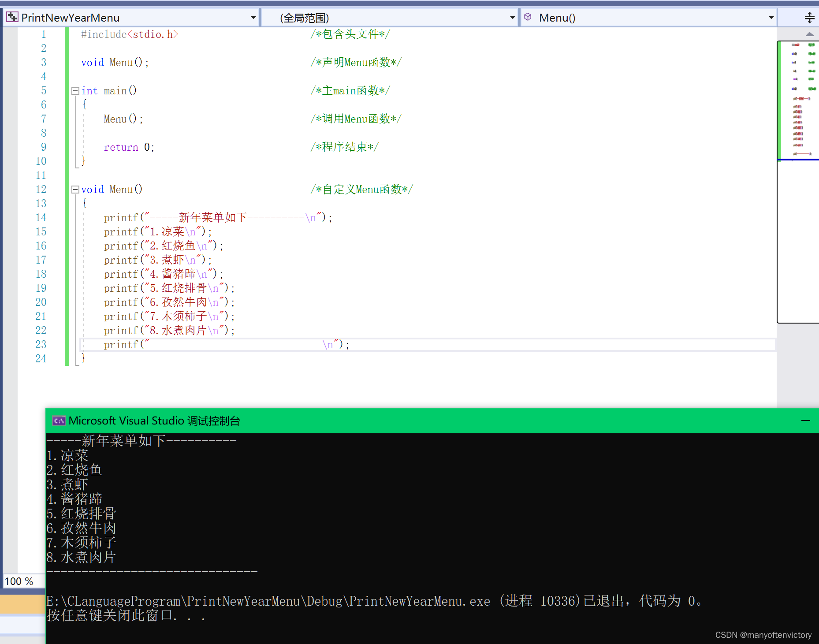This screenshot has height=644, width=819.
Task: Click the Menu(); call in main
Action: pyautogui.click(x=123, y=119)
